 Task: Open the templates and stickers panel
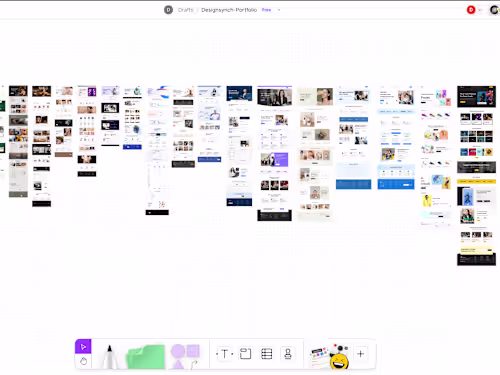tap(318, 357)
